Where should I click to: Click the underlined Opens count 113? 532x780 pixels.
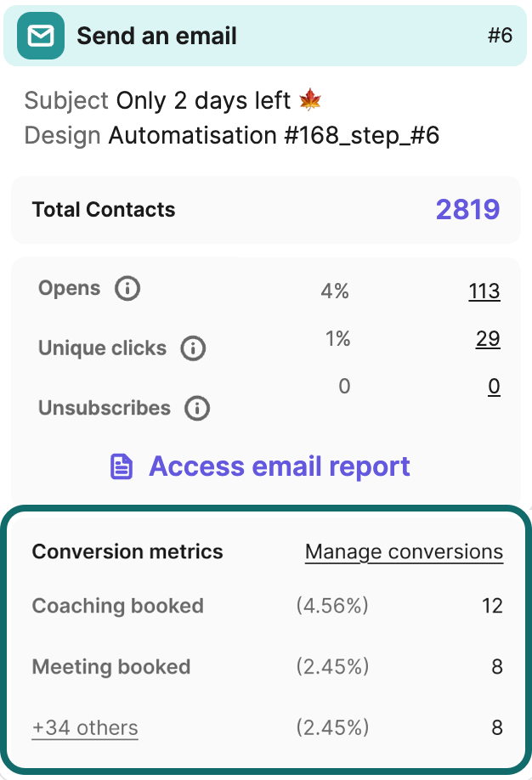tap(484, 291)
